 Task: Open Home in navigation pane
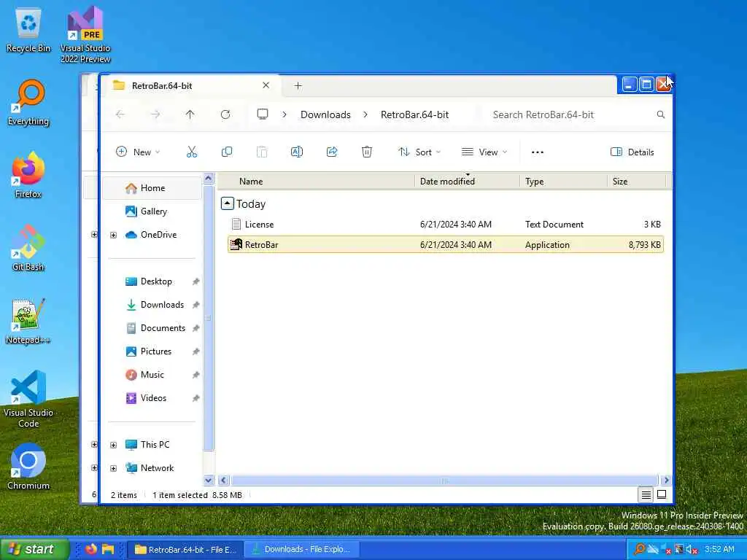click(152, 188)
